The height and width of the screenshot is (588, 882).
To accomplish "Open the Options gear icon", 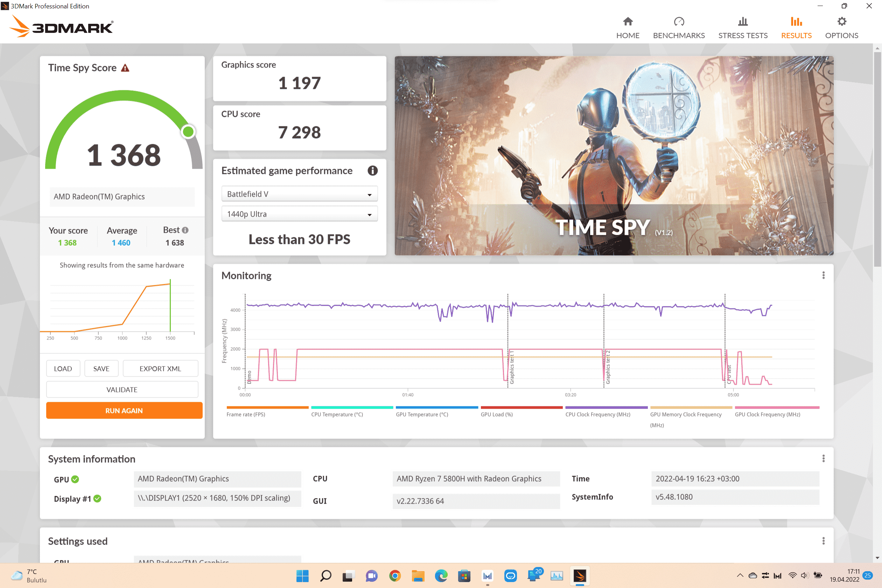I will (x=841, y=22).
